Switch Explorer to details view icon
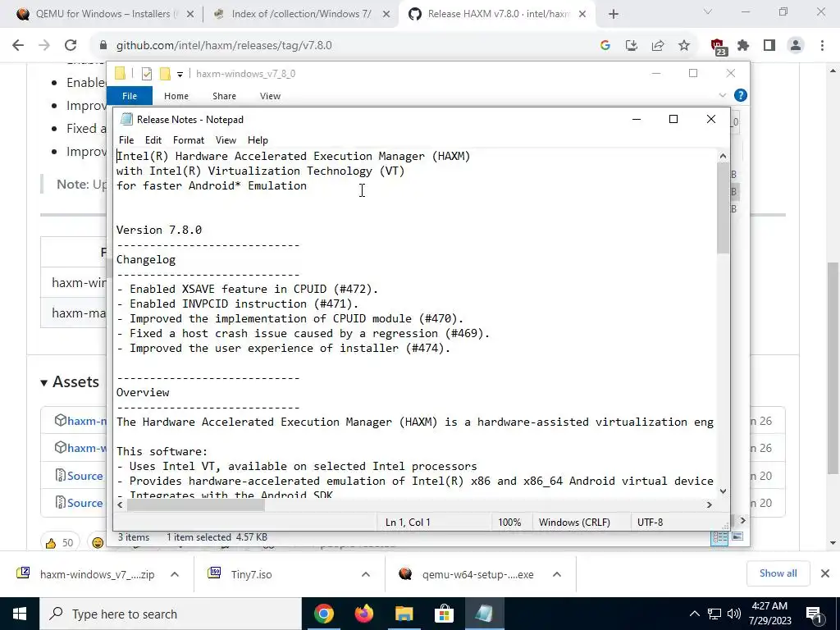This screenshot has height=630, width=840. pos(719,536)
